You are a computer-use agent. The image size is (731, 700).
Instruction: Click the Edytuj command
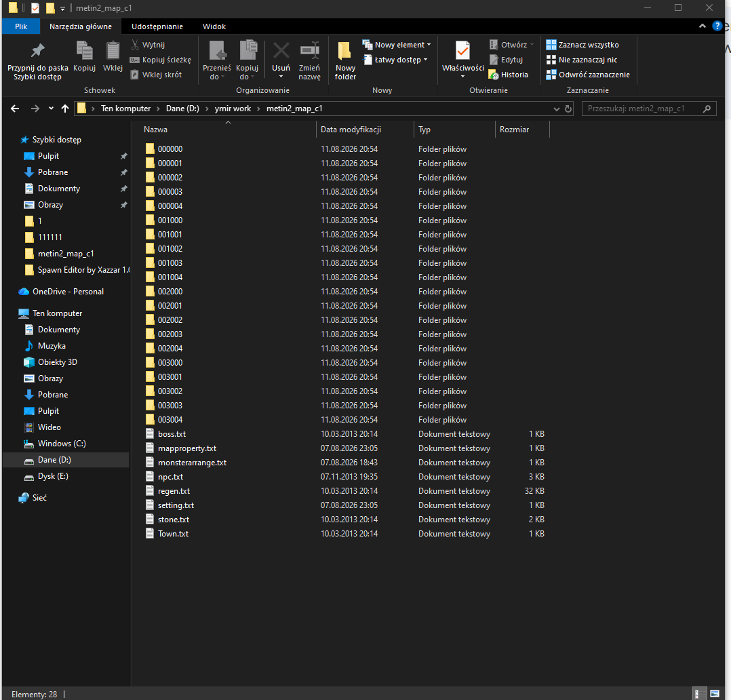coord(507,60)
